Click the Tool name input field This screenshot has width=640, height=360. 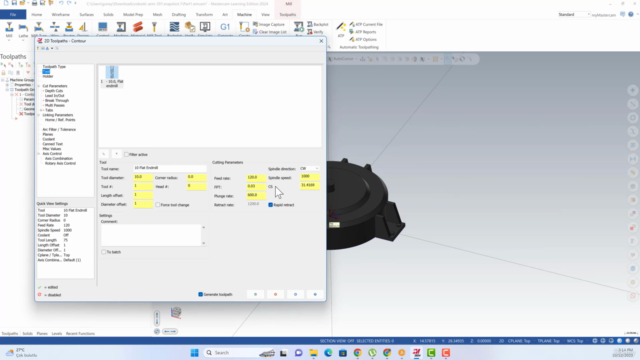click(170, 168)
